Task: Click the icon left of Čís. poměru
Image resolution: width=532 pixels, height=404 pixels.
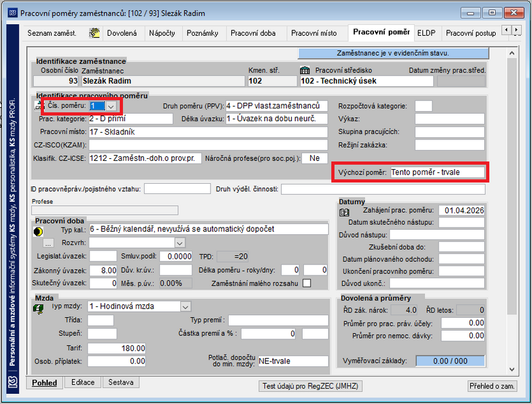Action: tap(38, 106)
